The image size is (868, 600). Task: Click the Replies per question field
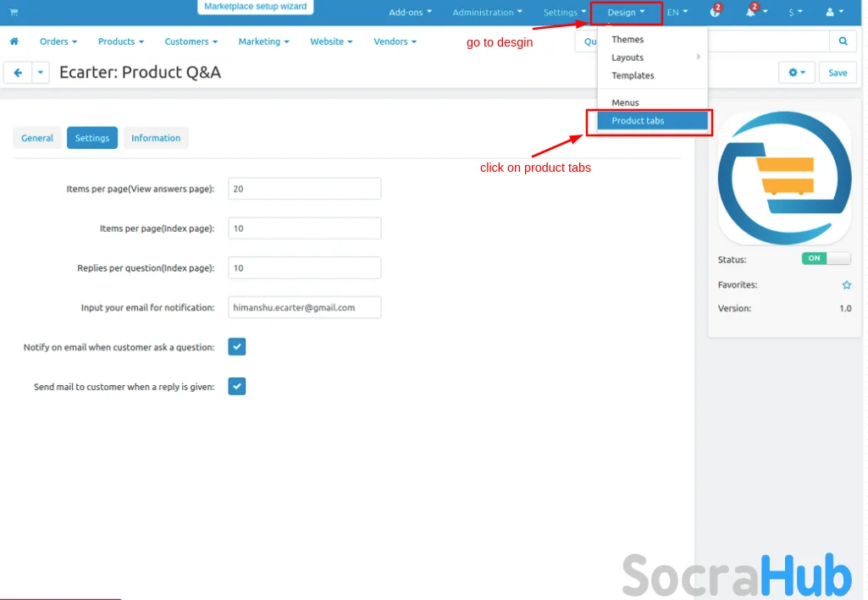click(305, 267)
